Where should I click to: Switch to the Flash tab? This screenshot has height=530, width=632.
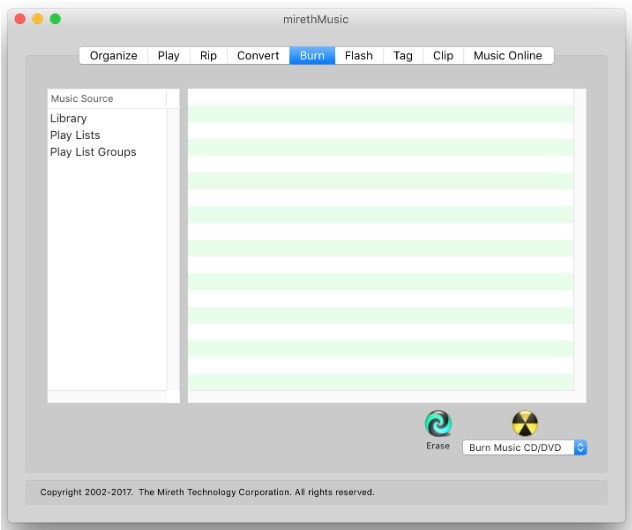click(359, 56)
